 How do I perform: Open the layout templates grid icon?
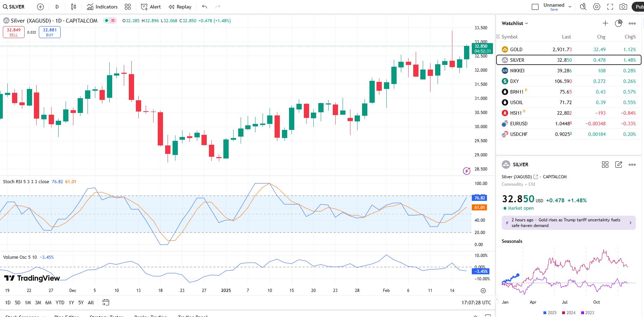point(128,7)
